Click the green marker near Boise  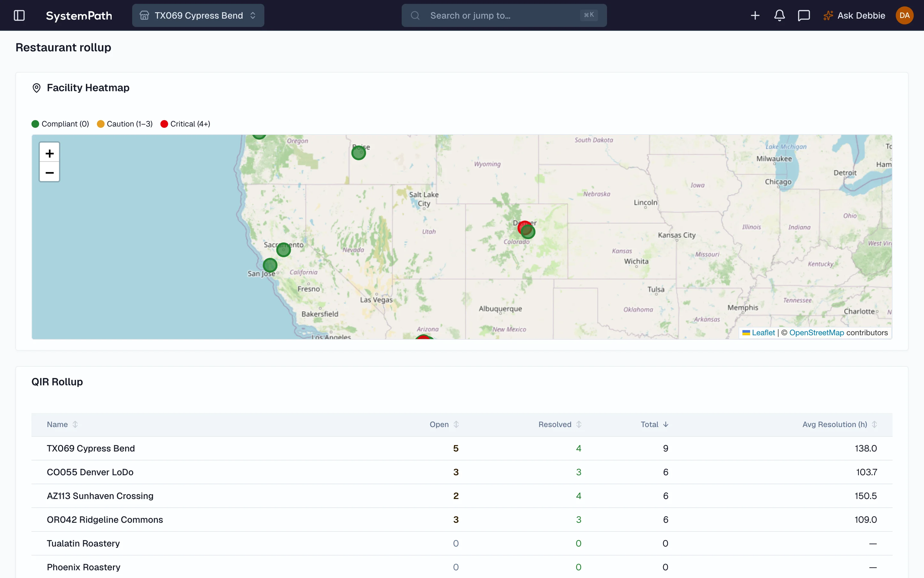[358, 153]
